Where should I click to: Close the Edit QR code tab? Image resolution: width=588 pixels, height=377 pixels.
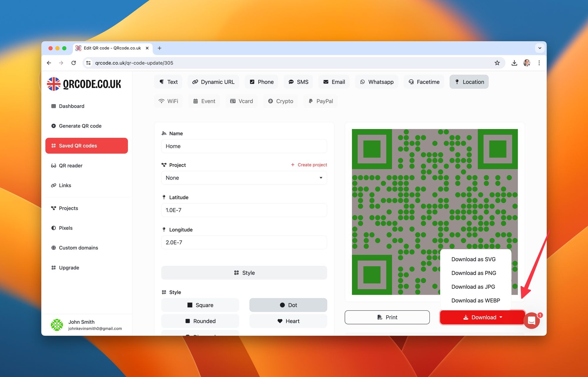pos(147,48)
